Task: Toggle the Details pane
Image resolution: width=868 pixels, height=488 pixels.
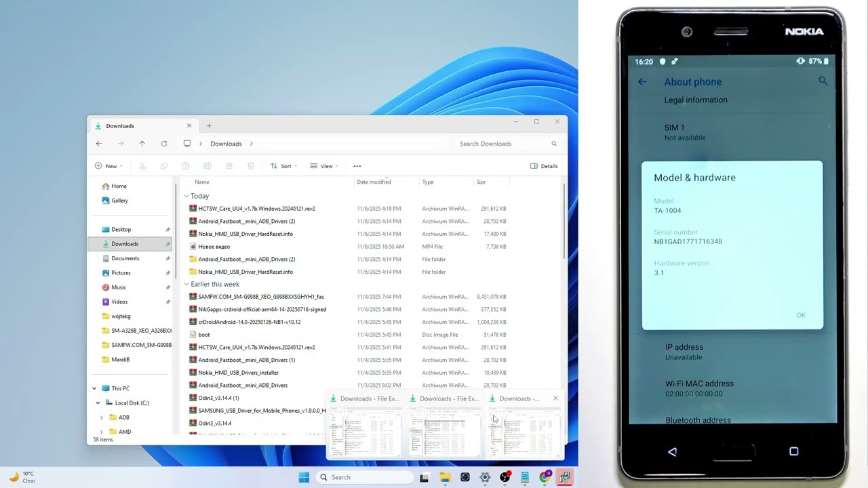Action: click(x=544, y=166)
